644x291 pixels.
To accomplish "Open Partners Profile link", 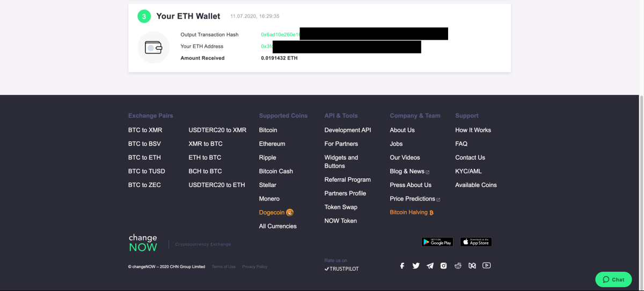I will pyautogui.click(x=345, y=193).
